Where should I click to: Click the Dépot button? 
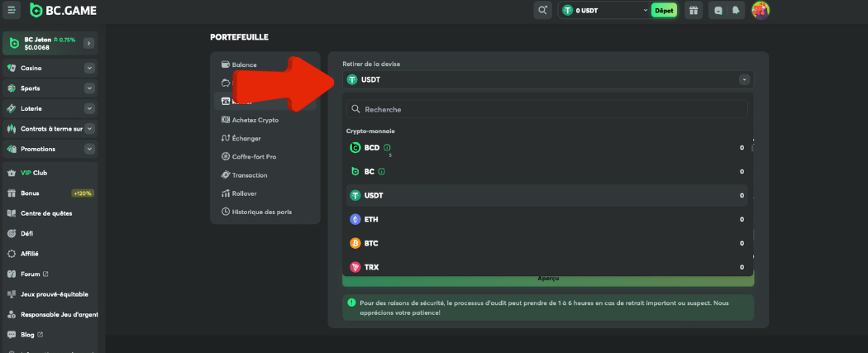(664, 10)
